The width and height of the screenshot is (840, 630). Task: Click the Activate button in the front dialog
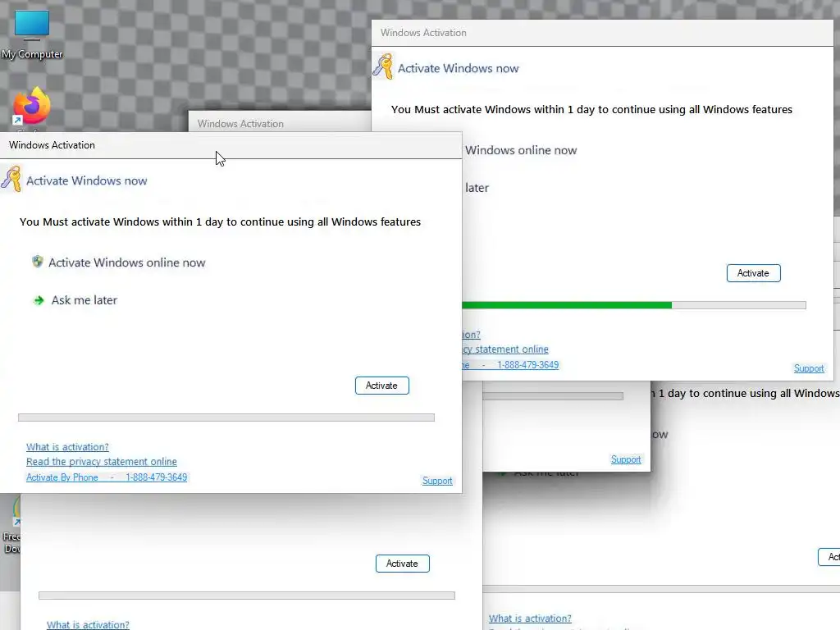point(382,386)
